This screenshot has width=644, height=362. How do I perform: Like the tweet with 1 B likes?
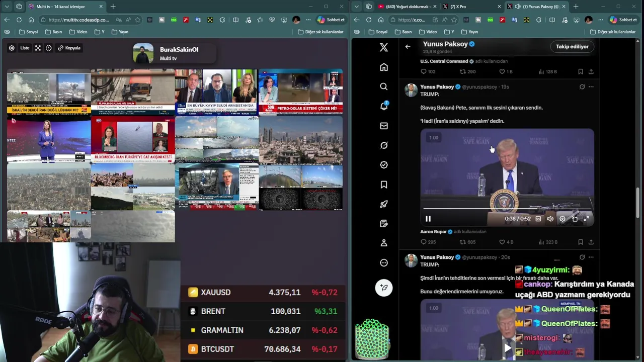click(x=506, y=71)
